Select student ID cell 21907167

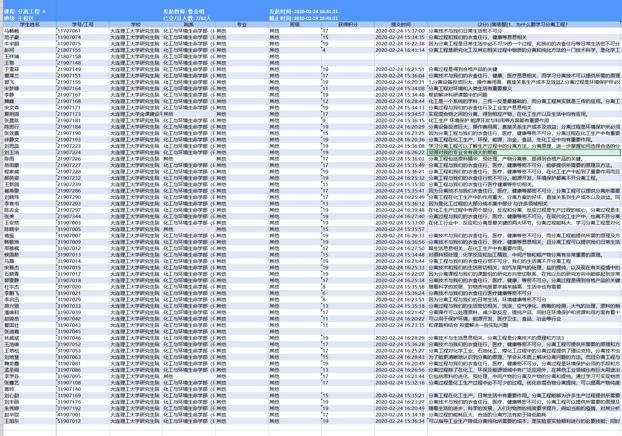tap(83, 95)
